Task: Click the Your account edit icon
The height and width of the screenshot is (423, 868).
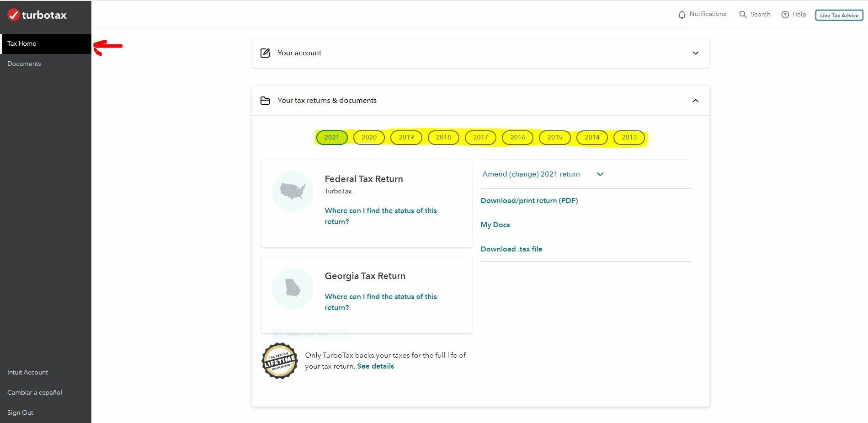Action: [x=265, y=53]
